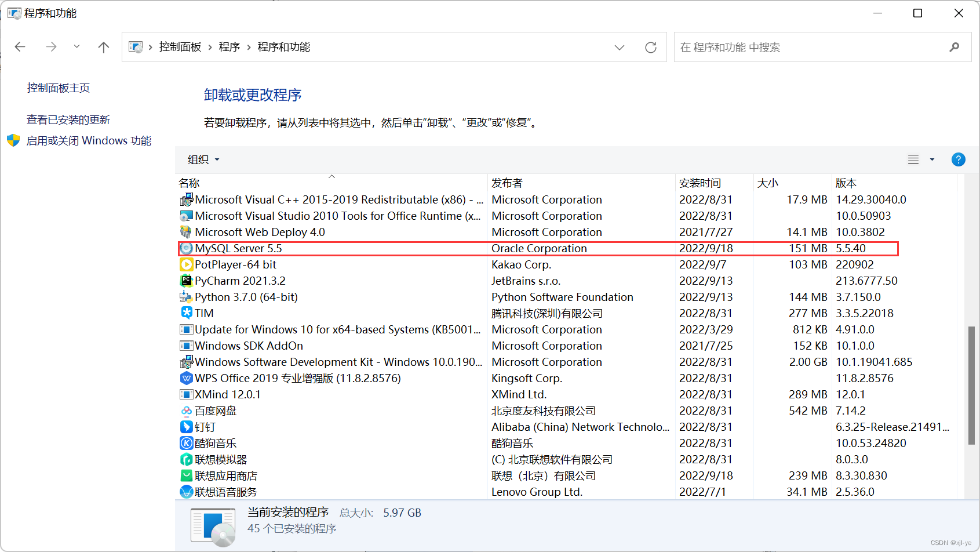Click the vertical scrollbar thumb of program list
The height and width of the screenshot is (552, 980).
pos(971,386)
